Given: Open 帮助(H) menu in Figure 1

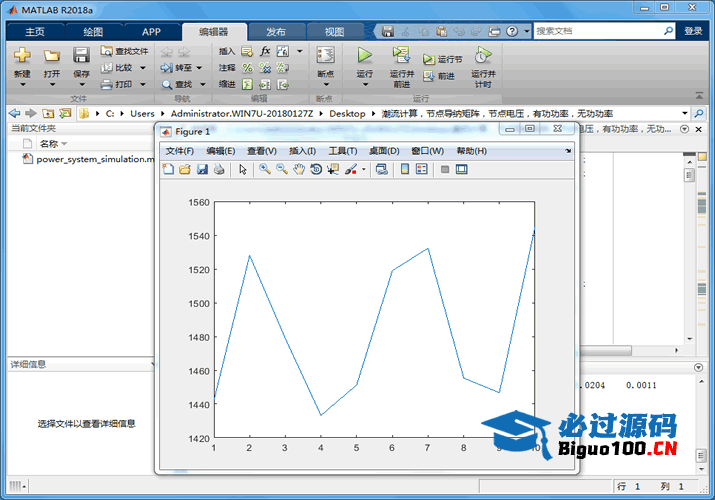Looking at the screenshot, I should [x=471, y=151].
